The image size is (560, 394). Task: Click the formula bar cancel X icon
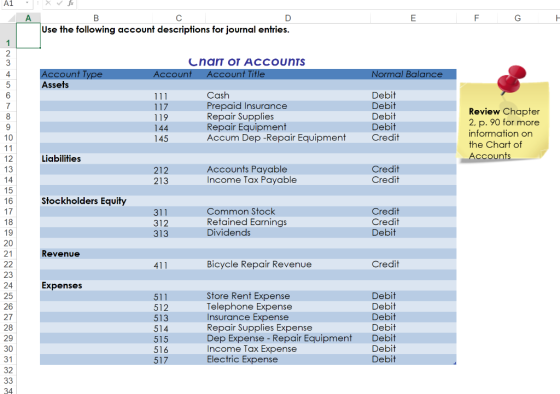(48, 3)
